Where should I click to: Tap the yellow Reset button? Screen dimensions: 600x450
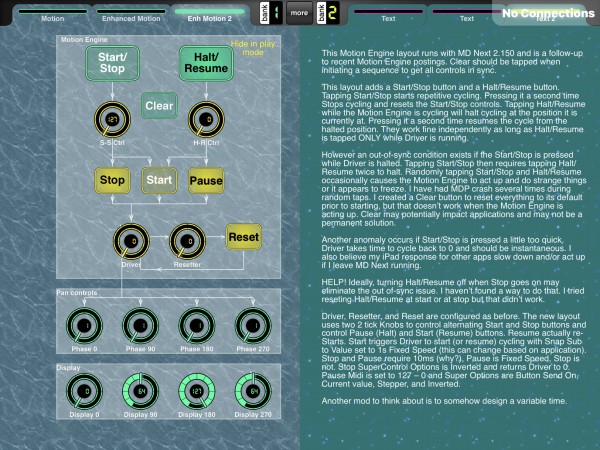(x=244, y=237)
